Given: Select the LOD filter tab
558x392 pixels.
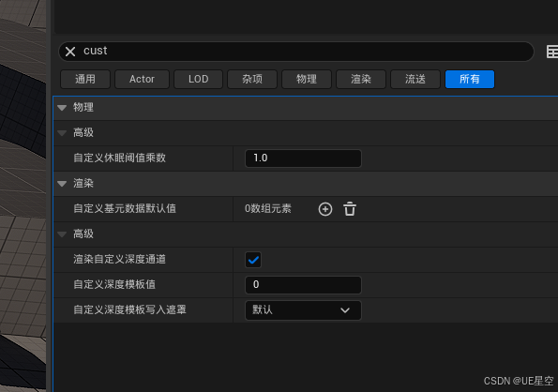Looking at the screenshot, I should 198,79.
